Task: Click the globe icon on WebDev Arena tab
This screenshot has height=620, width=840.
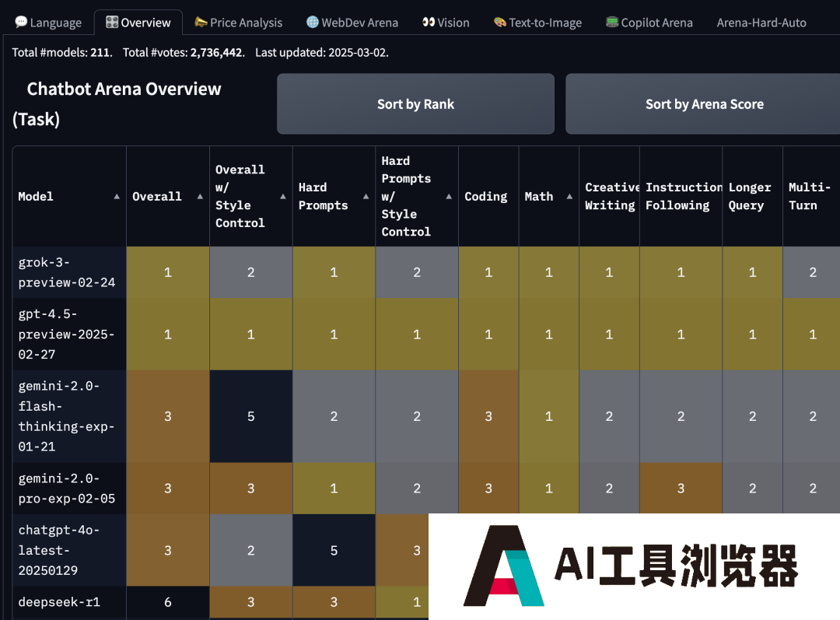Action: (x=313, y=22)
